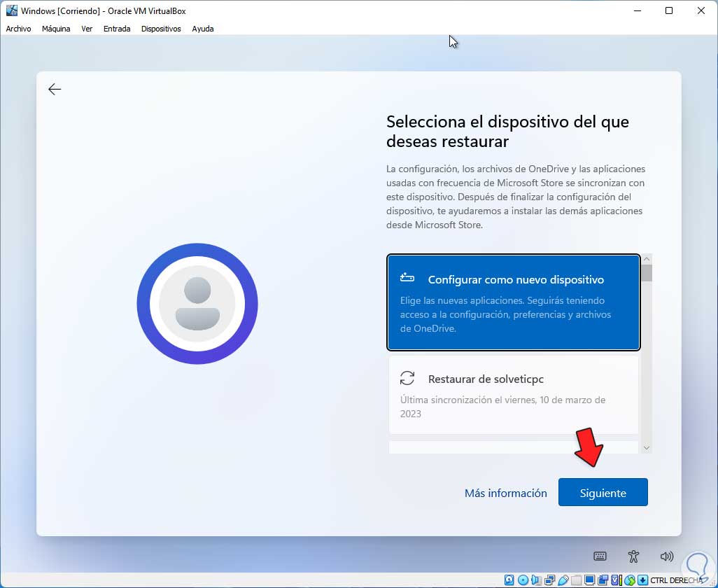Click the volume speaker icon
The height and width of the screenshot is (588, 718).
point(667,556)
